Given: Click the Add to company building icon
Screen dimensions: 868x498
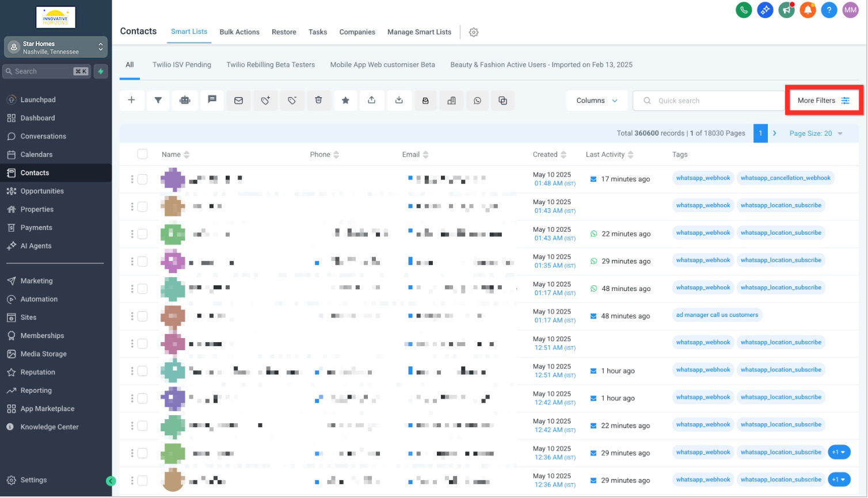Looking at the screenshot, I should coord(452,100).
